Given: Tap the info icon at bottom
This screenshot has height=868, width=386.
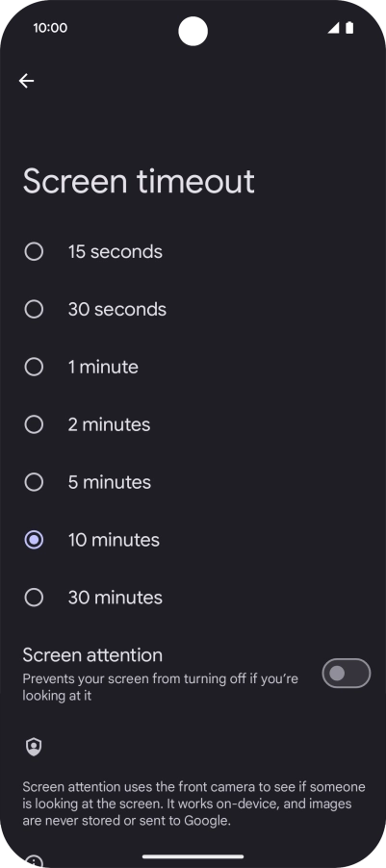Looking at the screenshot, I should pos(34,861).
